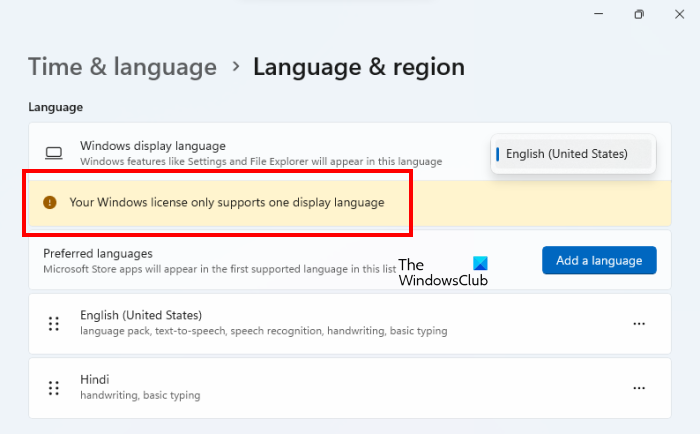Restore down the Settings window

639,14
